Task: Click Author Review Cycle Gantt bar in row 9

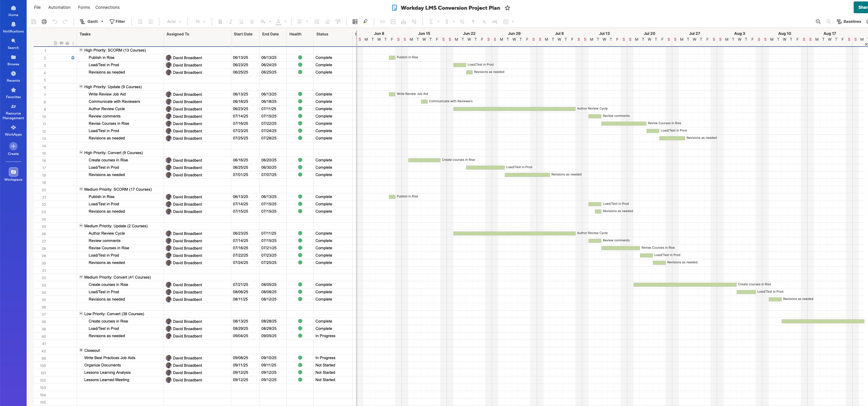Action: 514,109
